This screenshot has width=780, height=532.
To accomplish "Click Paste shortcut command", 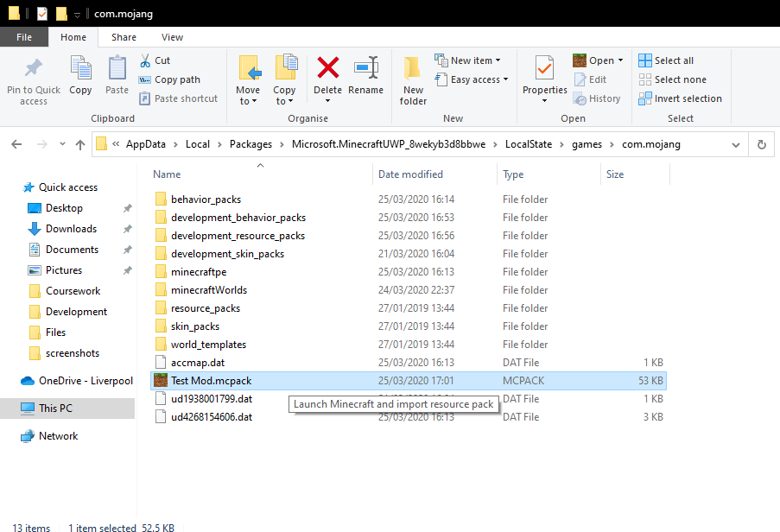I will click(x=179, y=98).
